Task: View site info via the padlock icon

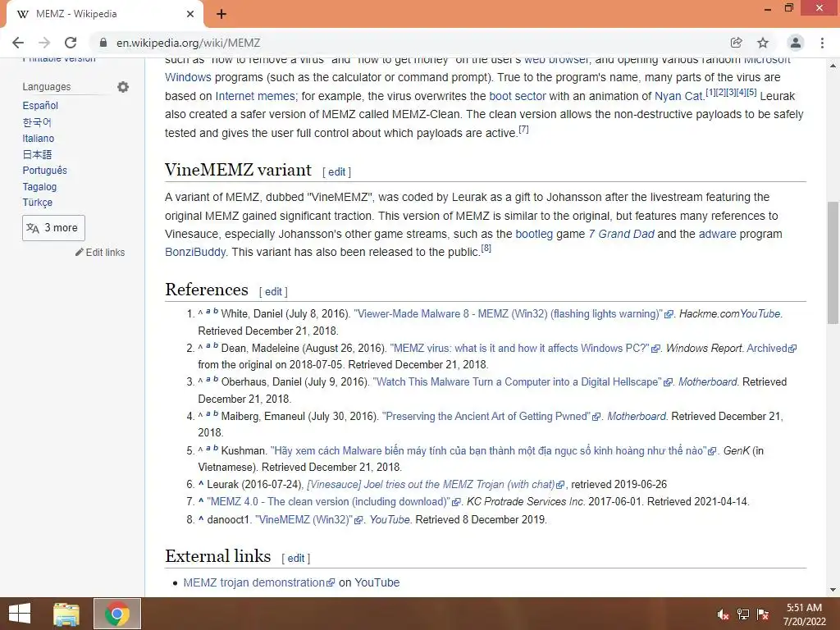Action: pyautogui.click(x=103, y=43)
